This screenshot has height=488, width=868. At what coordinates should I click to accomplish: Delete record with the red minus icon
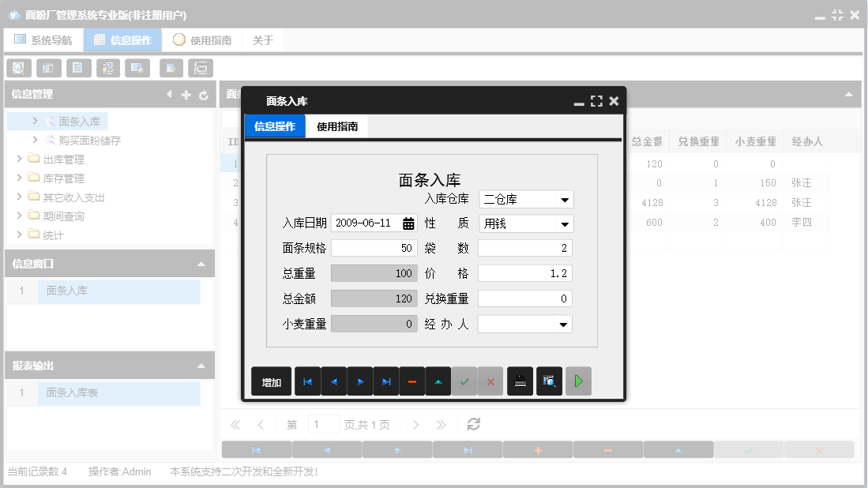(412, 381)
